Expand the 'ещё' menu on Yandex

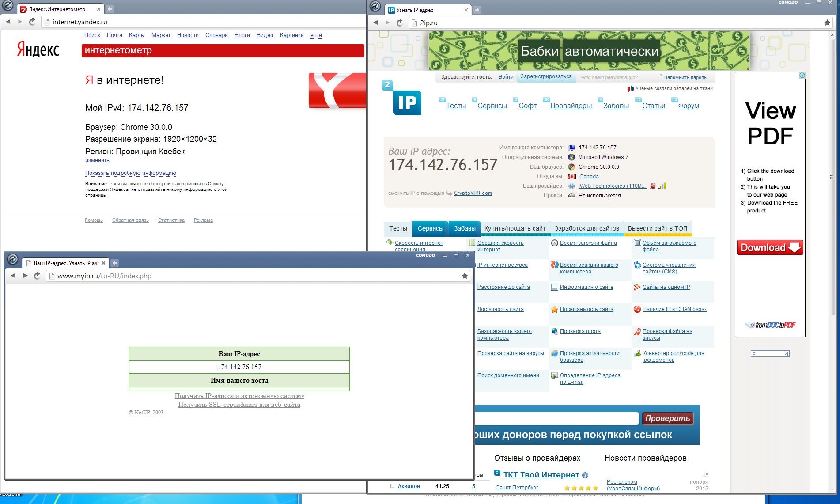coord(316,35)
